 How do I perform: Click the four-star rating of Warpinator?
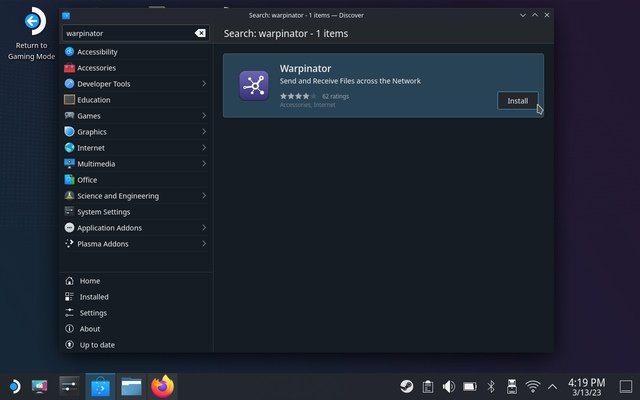pyautogui.click(x=298, y=96)
